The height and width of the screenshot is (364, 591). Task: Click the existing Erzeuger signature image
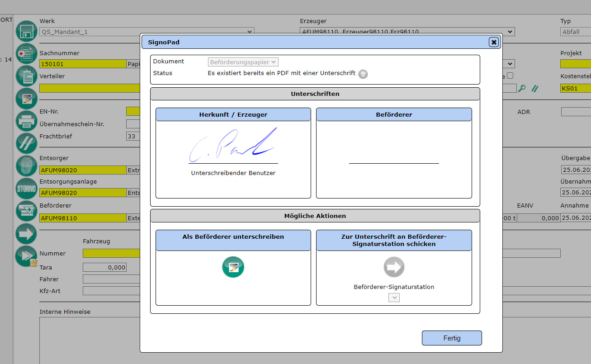coord(233,145)
